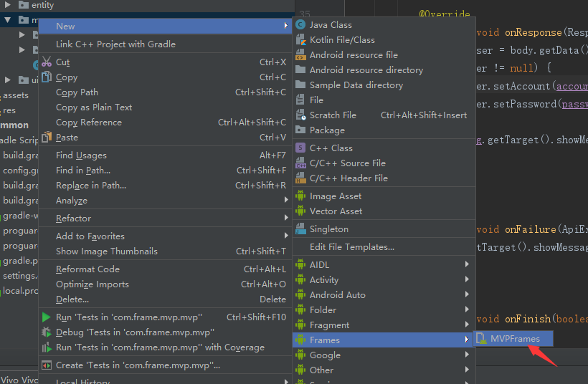Select the settings.gradle file in tree

coord(20,276)
